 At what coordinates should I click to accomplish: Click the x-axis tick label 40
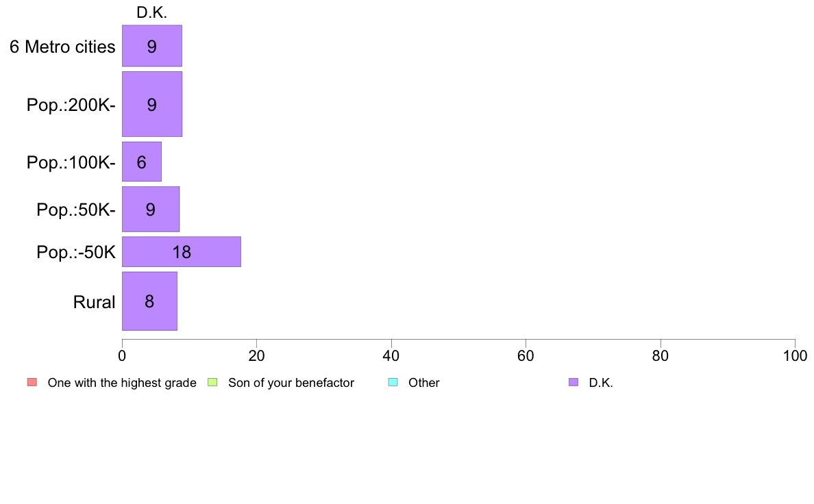(391, 355)
